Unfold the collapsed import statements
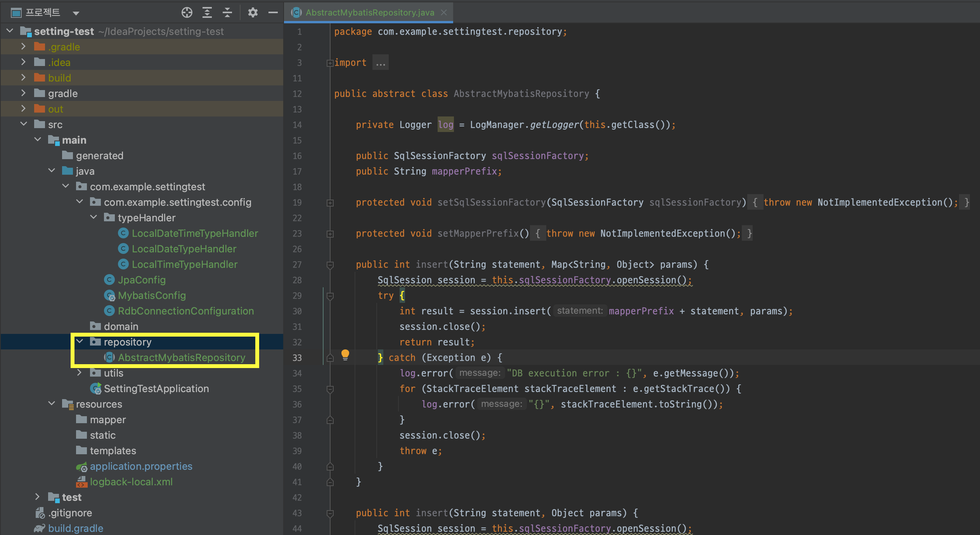980x535 pixels. (x=330, y=63)
